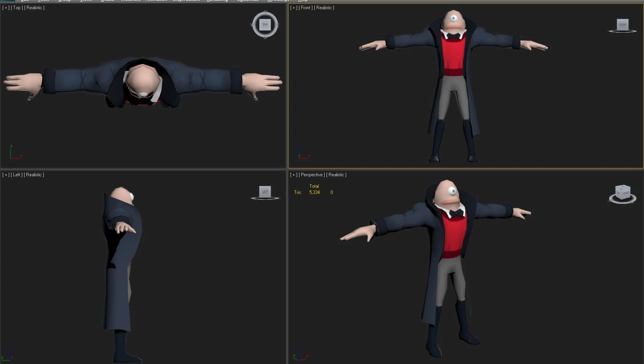Click the ViewCube in the Perspective viewport
This screenshot has height=364, width=644.
click(x=622, y=193)
